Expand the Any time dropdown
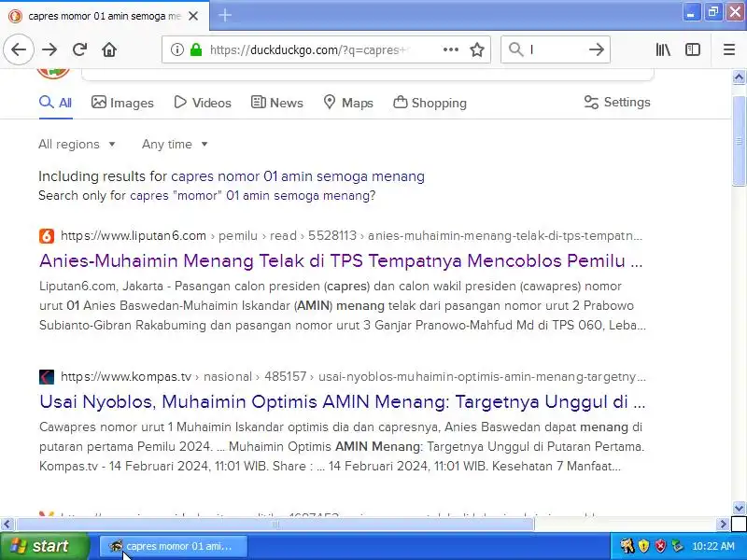747x560 pixels. pos(175,144)
